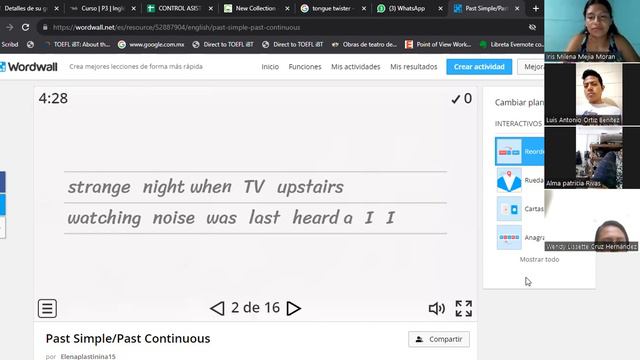This screenshot has height=360, width=640.
Task: Select the word tile was
Action: pos(222,218)
